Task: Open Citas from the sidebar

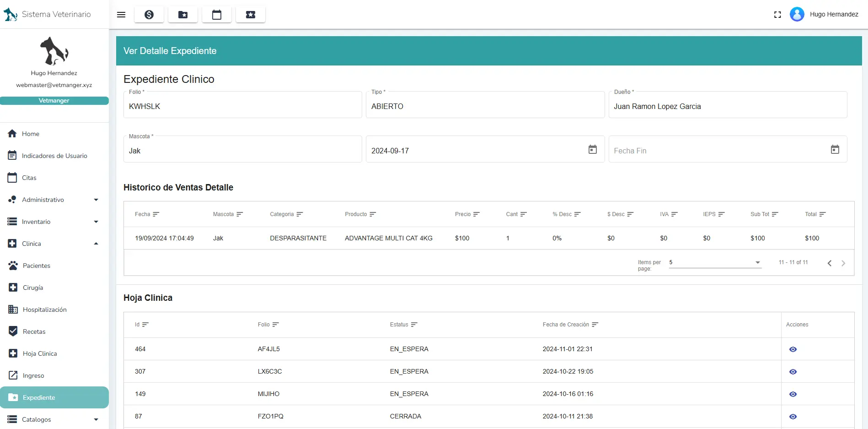Action: [x=54, y=178]
